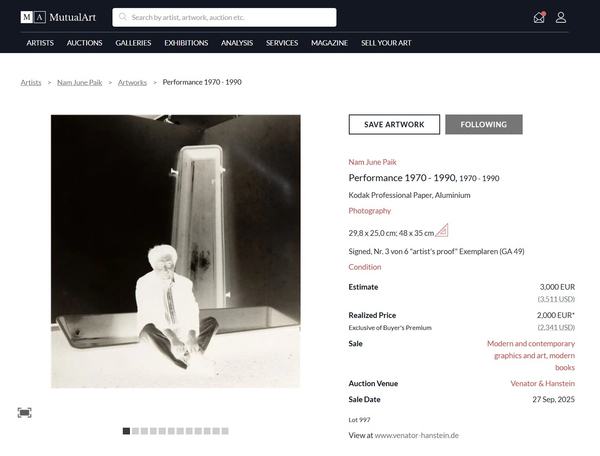
Task: Expand artwork image to fullscreen
Action: [24, 412]
